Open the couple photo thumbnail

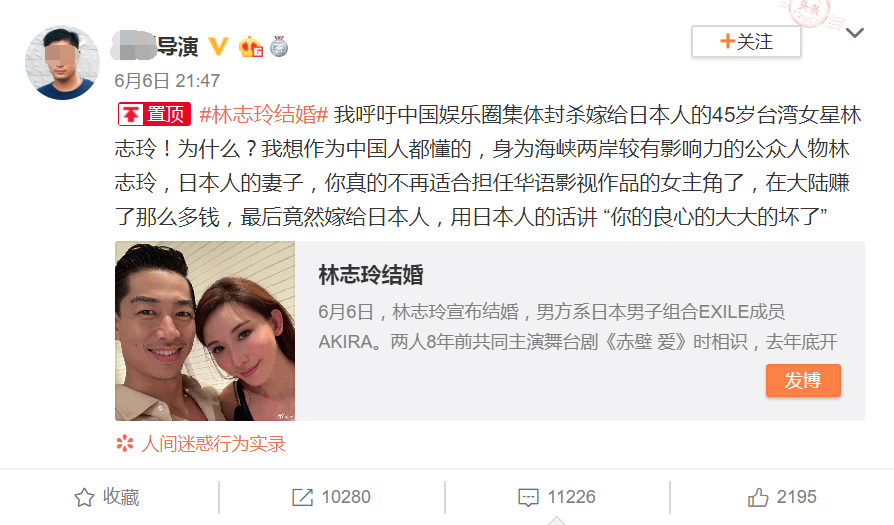[x=205, y=331]
